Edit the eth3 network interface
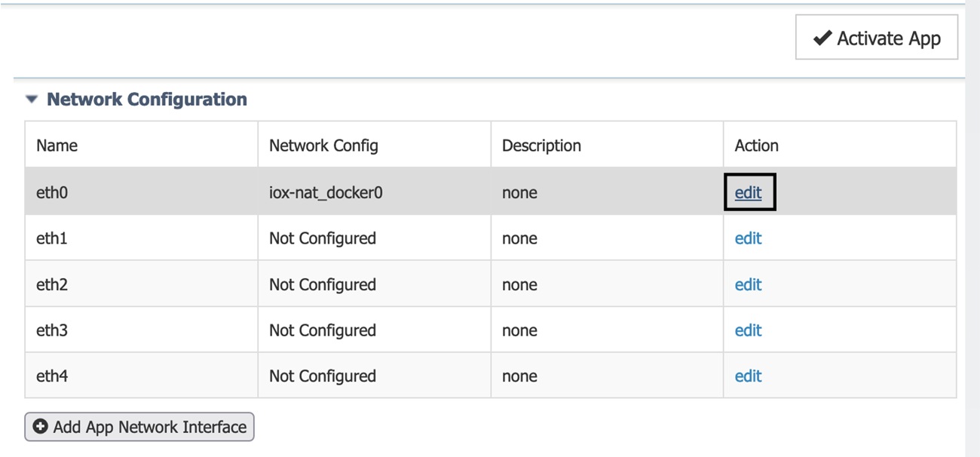The image size is (980, 457). [x=748, y=330]
